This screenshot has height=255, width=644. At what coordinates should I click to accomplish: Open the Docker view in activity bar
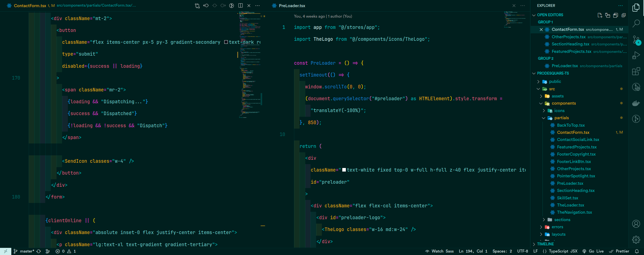636,103
